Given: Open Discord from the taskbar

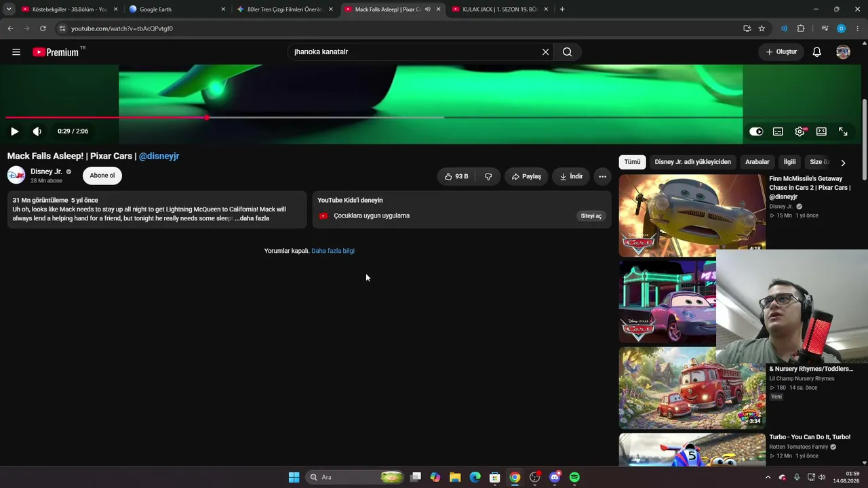Looking at the screenshot, I should point(555,477).
